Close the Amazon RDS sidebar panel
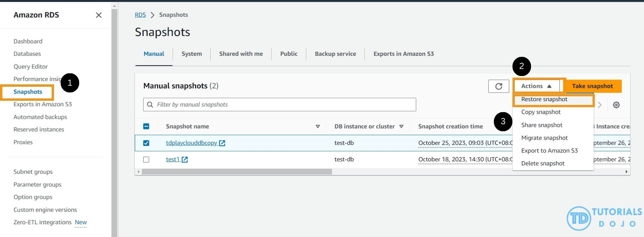This screenshot has height=237, width=644. coord(99,15)
